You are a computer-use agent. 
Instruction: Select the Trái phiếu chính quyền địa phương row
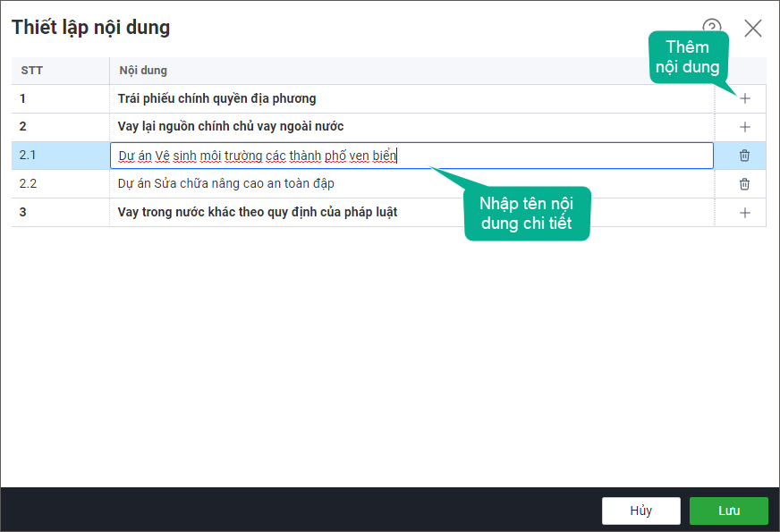pos(217,99)
